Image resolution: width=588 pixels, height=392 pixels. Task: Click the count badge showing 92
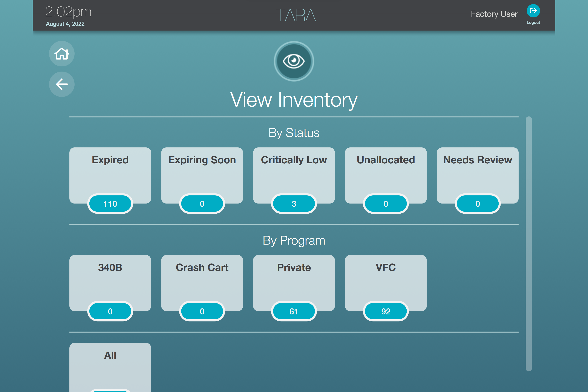tap(386, 311)
